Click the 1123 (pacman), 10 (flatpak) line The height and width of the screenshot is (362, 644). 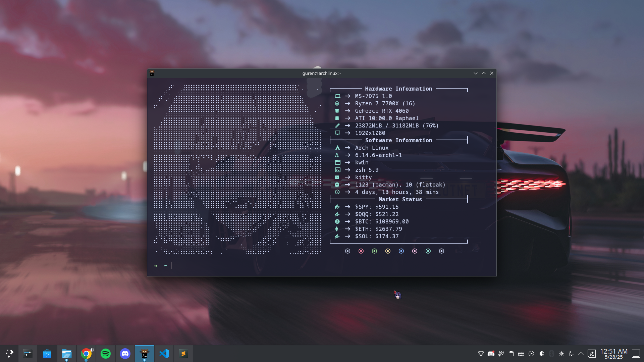point(400,185)
